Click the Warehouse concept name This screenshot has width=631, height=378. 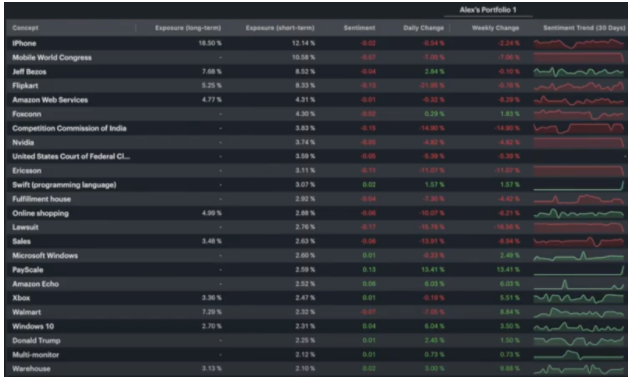pos(31,369)
